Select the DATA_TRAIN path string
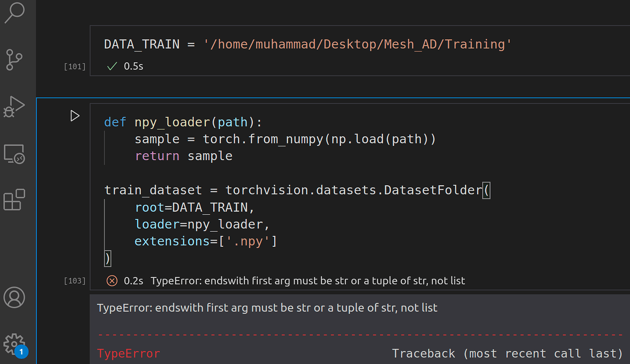The height and width of the screenshot is (364, 630). [x=357, y=44]
